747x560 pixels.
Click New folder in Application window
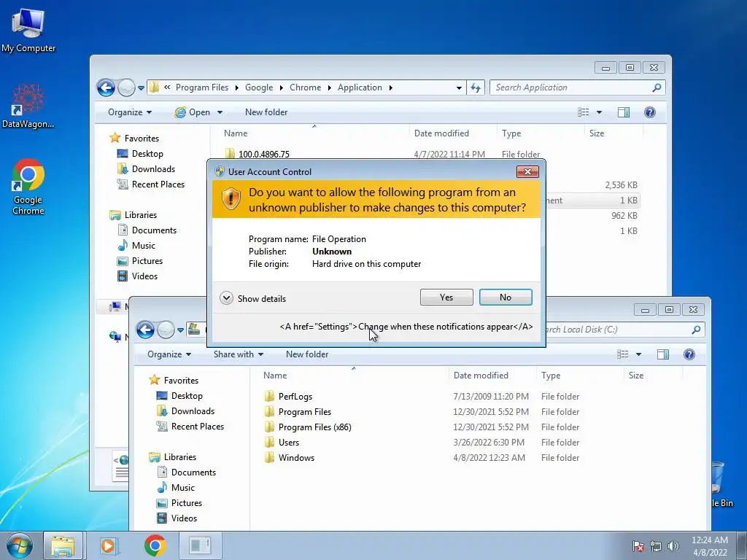click(266, 112)
